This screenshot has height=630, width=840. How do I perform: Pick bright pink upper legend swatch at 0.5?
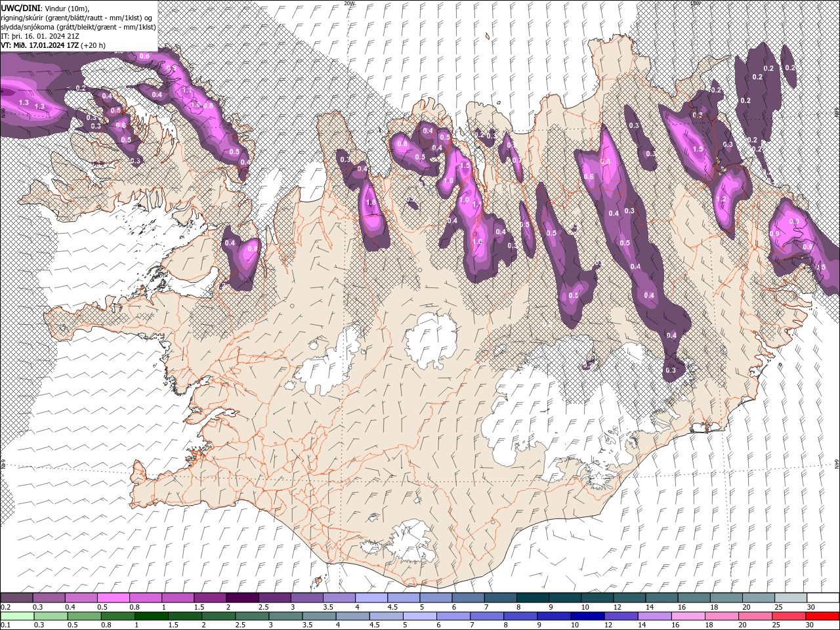tap(113, 598)
